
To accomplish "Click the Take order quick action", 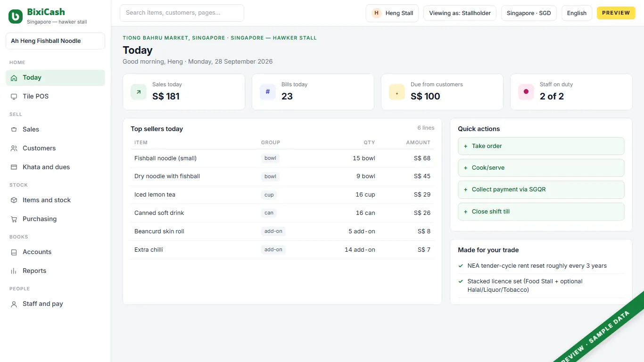I will tap(541, 146).
